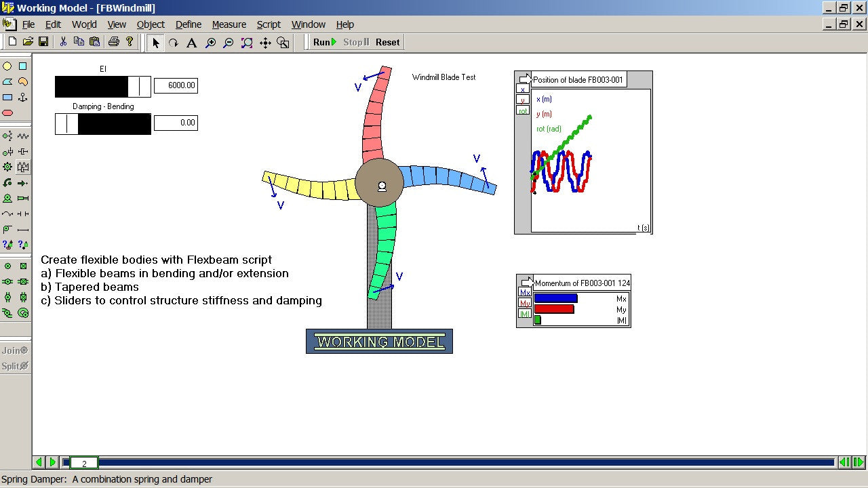Toggle the My bar in momentum meter

(524, 303)
